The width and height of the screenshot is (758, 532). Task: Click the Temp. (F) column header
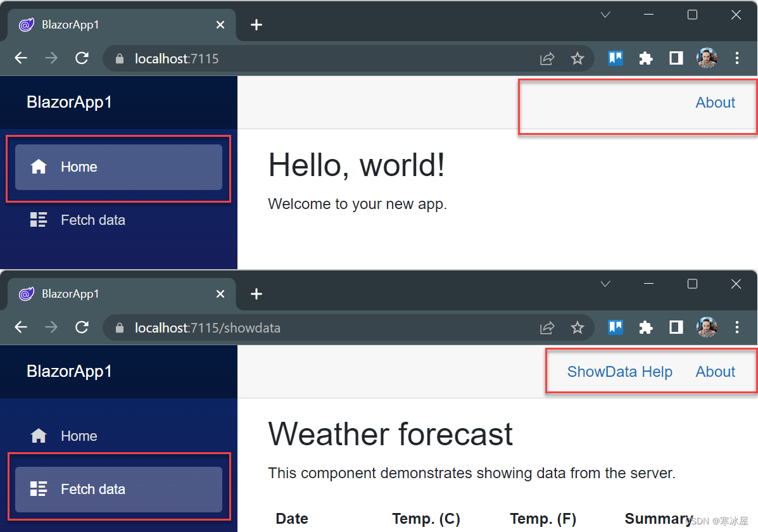coord(543,519)
